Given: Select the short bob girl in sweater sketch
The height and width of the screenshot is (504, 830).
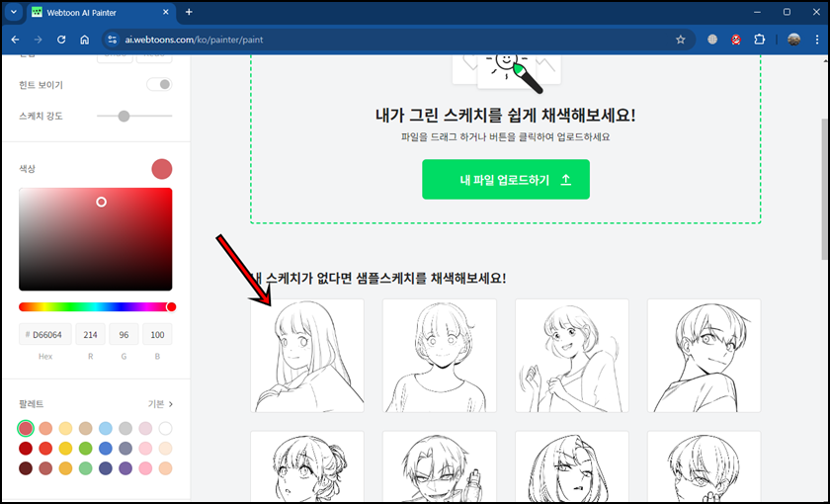Looking at the screenshot, I should click(440, 356).
